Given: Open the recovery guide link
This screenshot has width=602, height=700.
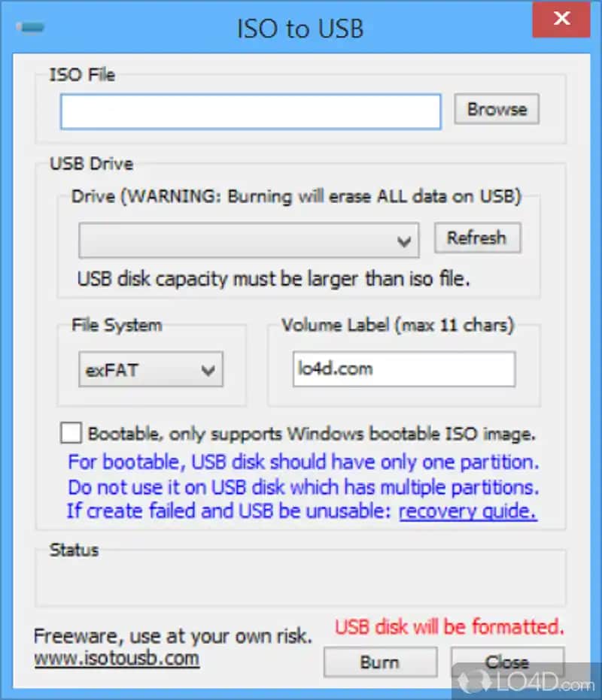Looking at the screenshot, I should coord(467,511).
